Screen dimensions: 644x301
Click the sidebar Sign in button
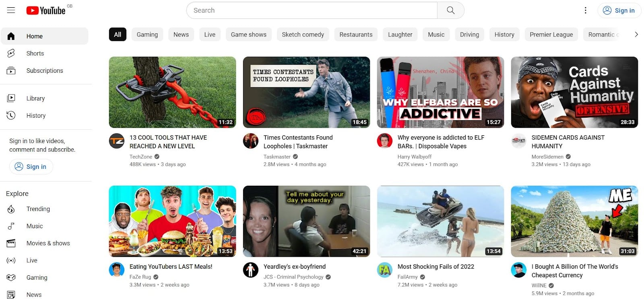[x=31, y=166]
